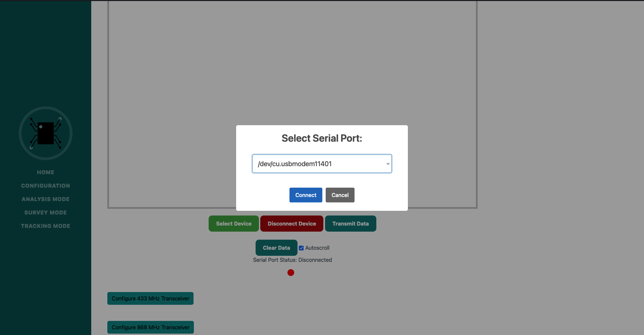Open the serial port selection dropdown
644x335 pixels.
click(x=321, y=164)
